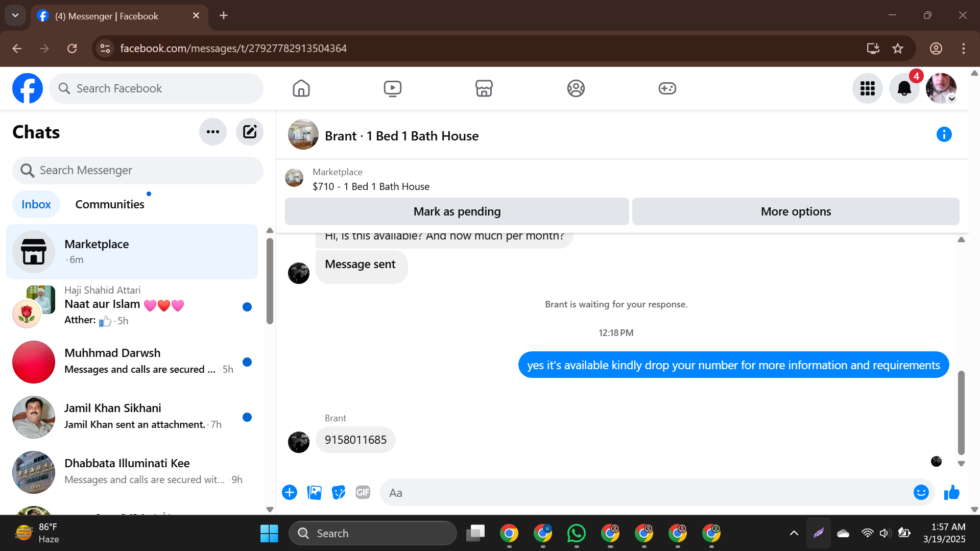
Task: Open the volume control in system tray
Action: pyautogui.click(x=886, y=533)
